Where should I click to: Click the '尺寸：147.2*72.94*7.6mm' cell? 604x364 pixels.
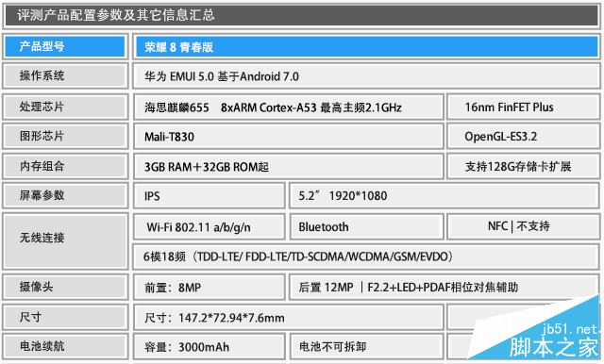(289, 317)
